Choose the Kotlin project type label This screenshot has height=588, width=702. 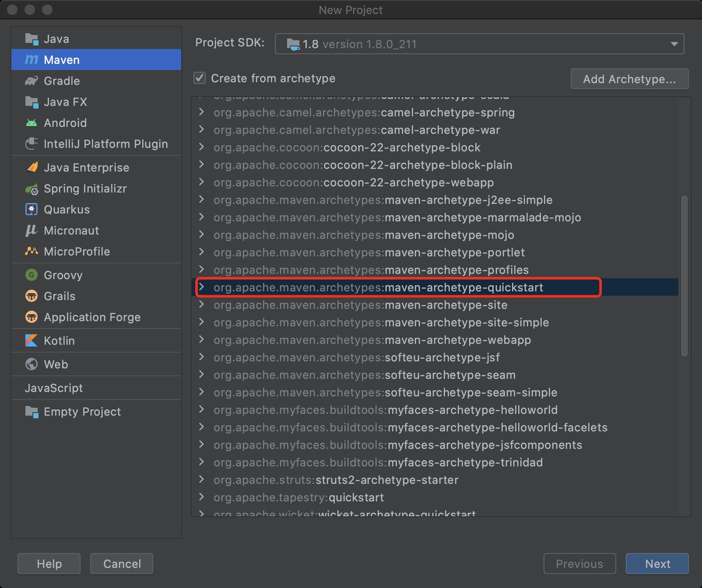coord(59,341)
